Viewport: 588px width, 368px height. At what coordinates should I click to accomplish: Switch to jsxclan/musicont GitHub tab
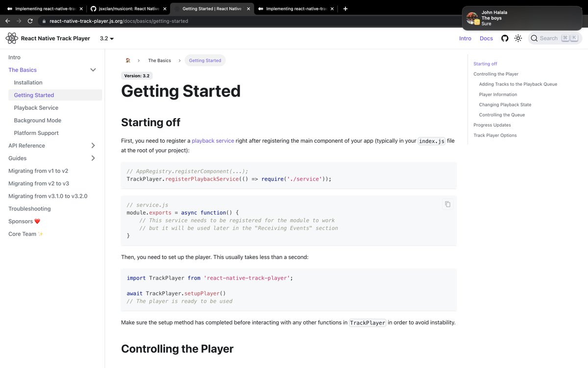[x=128, y=9]
